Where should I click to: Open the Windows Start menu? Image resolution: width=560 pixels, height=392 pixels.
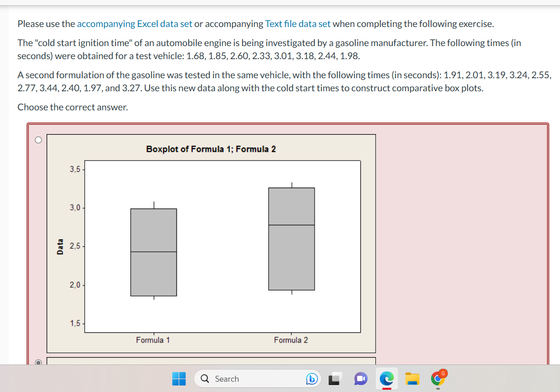[x=179, y=379]
